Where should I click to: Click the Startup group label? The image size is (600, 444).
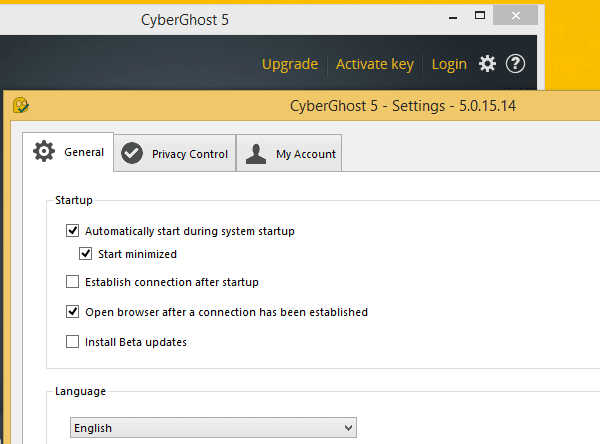click(x=74, y=200)
